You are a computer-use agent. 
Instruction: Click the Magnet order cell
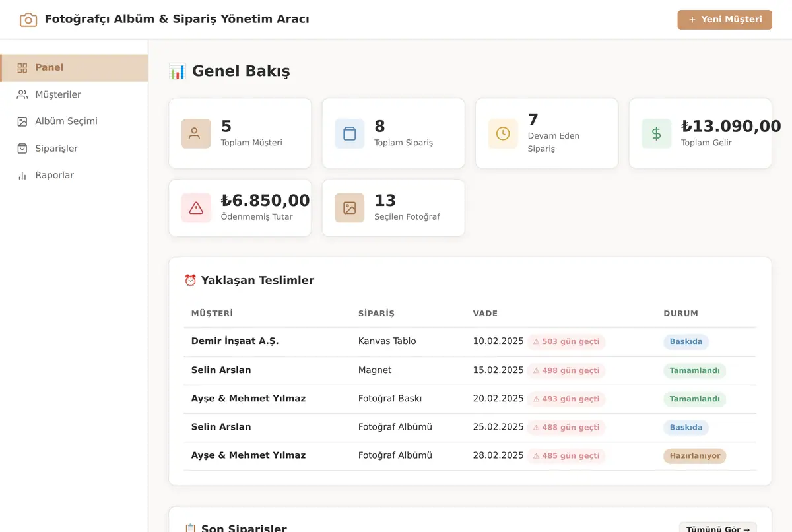(x=375, y=370)
